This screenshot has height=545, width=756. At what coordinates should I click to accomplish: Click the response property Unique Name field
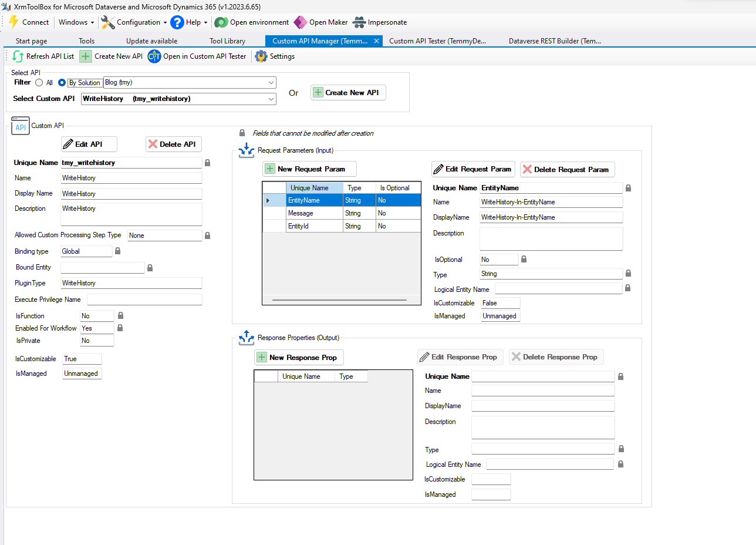pos(543,376)
